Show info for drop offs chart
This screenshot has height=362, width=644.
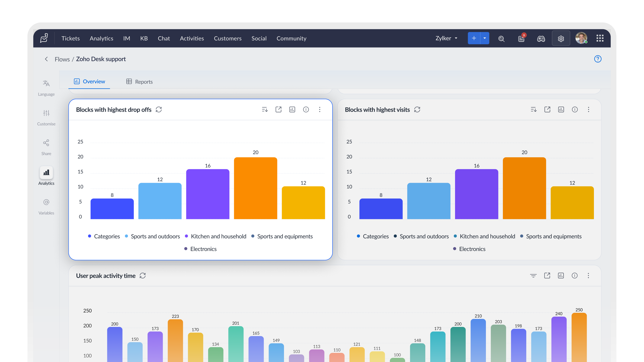(306, 109)
